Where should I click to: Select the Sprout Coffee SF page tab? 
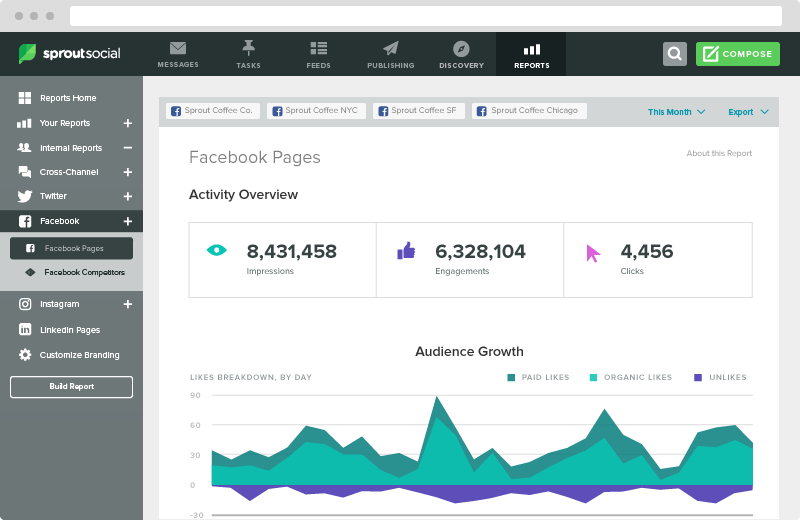(418, 111)
